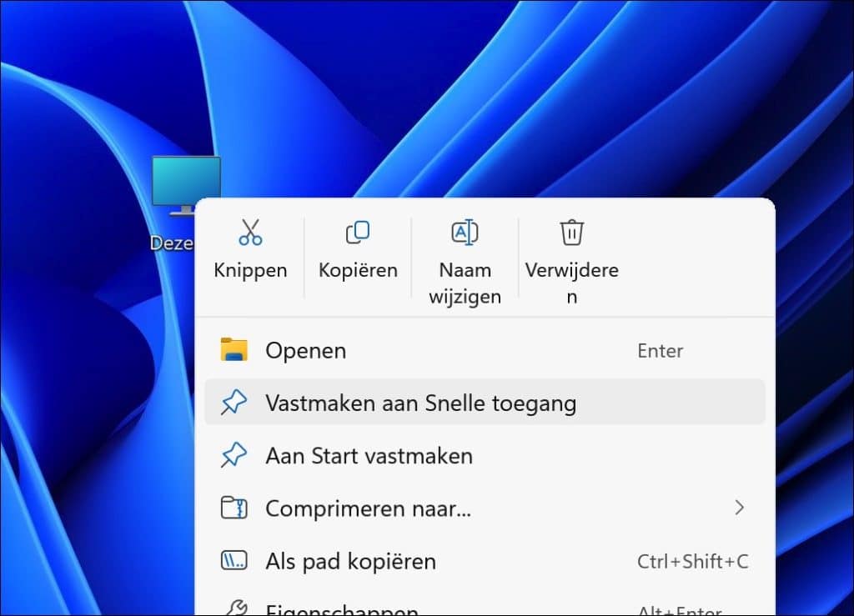854x616 pixels.
Task: Click the Knippen label in the top row
Action: click(249, 269)
